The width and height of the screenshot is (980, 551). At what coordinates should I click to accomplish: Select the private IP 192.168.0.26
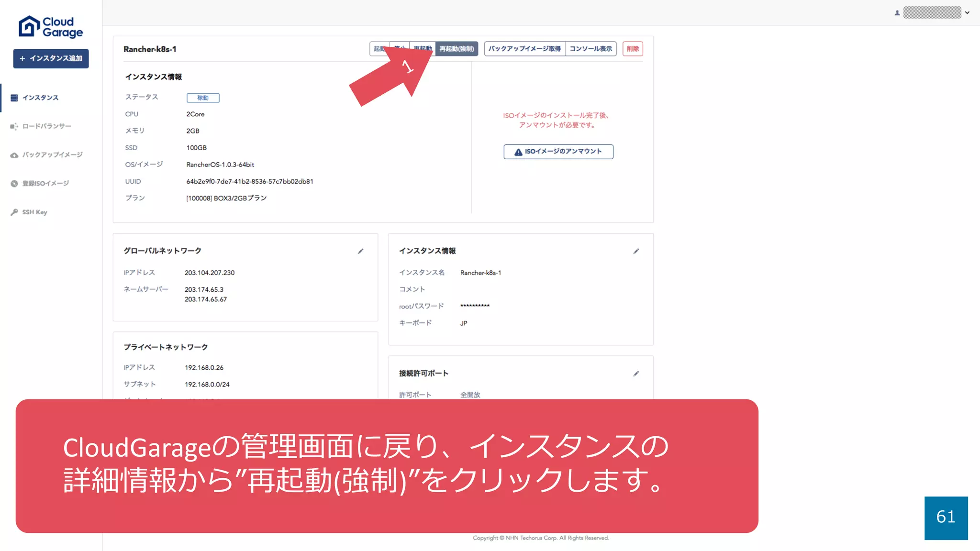pos(204,367)
